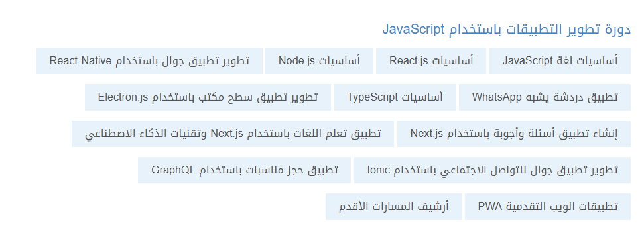This screenshot has height=245, width=644.
Task: Open تطبيق دردشة يشبه WhatsApp
Action: tap(545, 97)
